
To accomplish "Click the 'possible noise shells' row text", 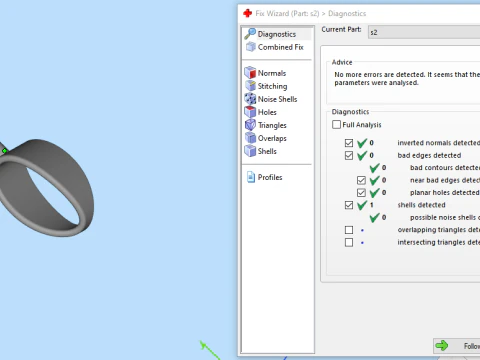I will pos(445,217).
